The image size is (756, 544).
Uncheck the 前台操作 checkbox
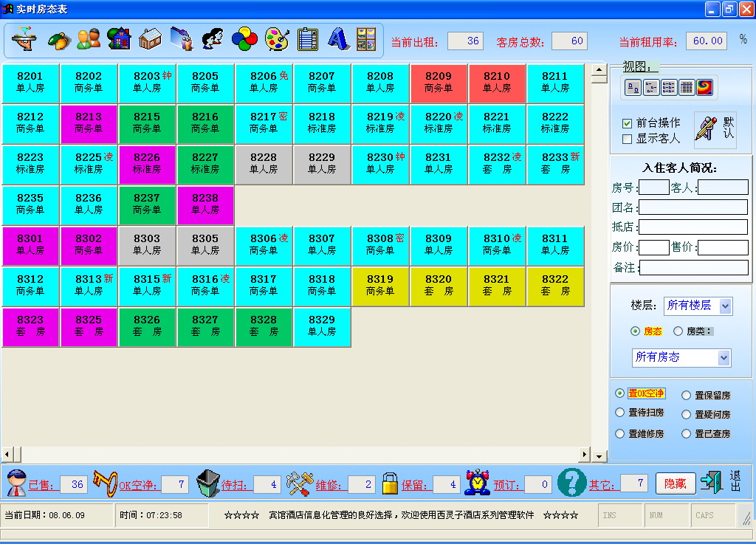point(628,123)
